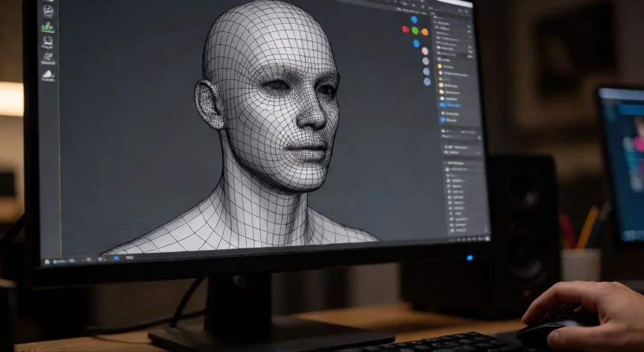Click the green dot in the viewport cluster
The height and width of the screenshot is (352, 644).
click(x=415, y=31)
